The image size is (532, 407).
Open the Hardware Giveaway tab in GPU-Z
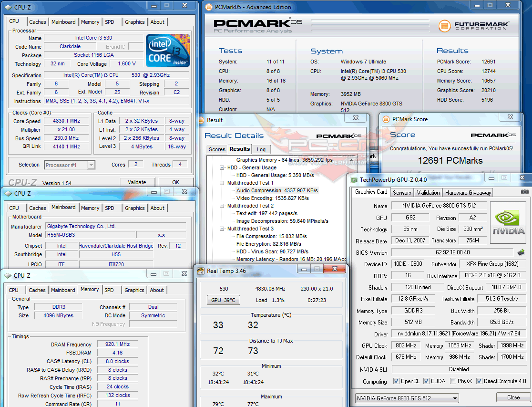468,193
